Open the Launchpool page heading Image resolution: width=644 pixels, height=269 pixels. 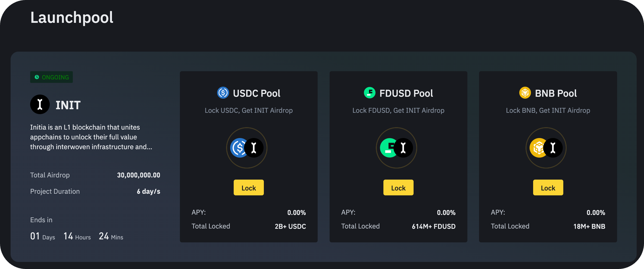pyautogui.click(x=72, y=17)
